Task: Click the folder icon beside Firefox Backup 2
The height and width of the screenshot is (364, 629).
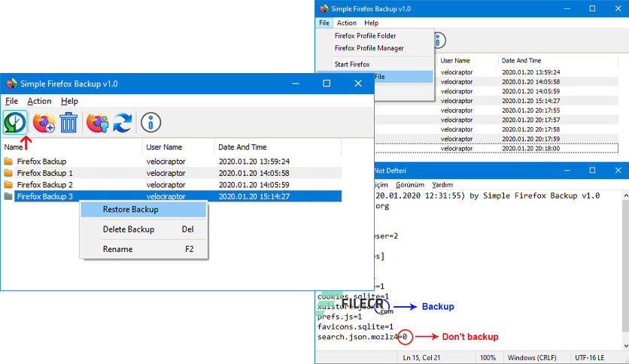Action: pyautogui.click(x=8, y=185)
